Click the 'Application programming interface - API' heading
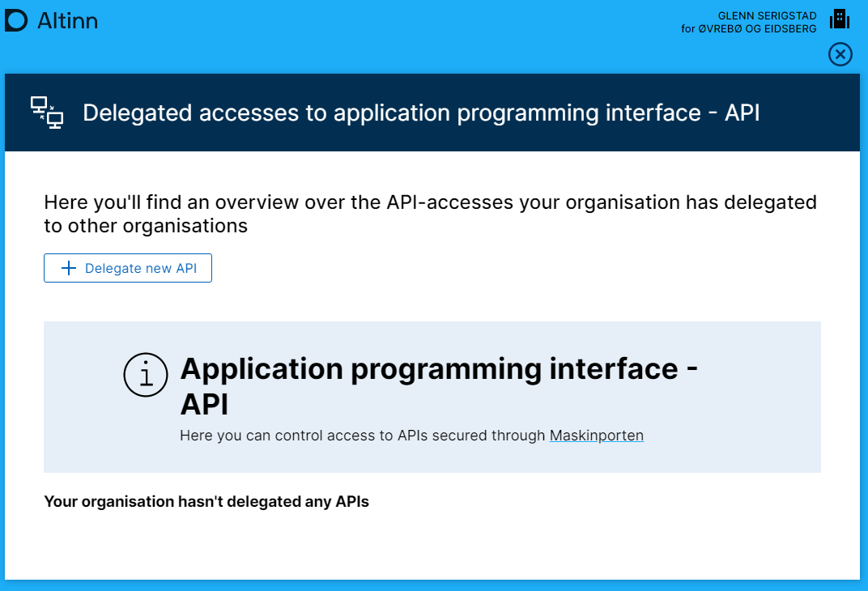 pyautogui.click(x=439, y=369)
